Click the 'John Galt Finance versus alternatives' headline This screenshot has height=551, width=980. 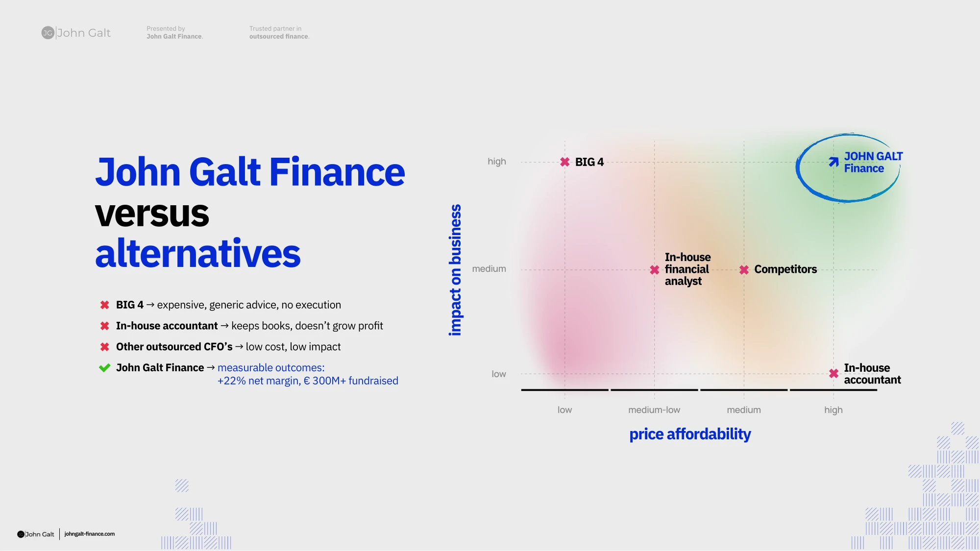click(250, 213)
